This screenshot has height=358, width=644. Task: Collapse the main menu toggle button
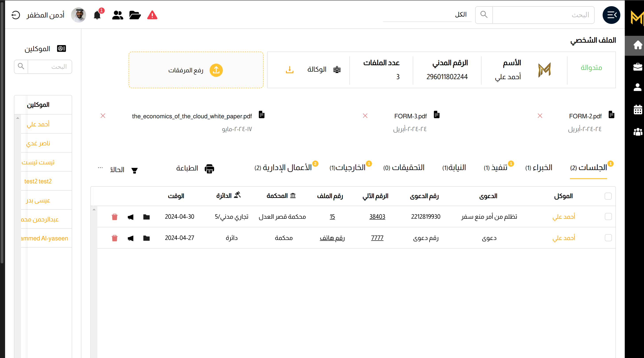(x=611, y=15)
